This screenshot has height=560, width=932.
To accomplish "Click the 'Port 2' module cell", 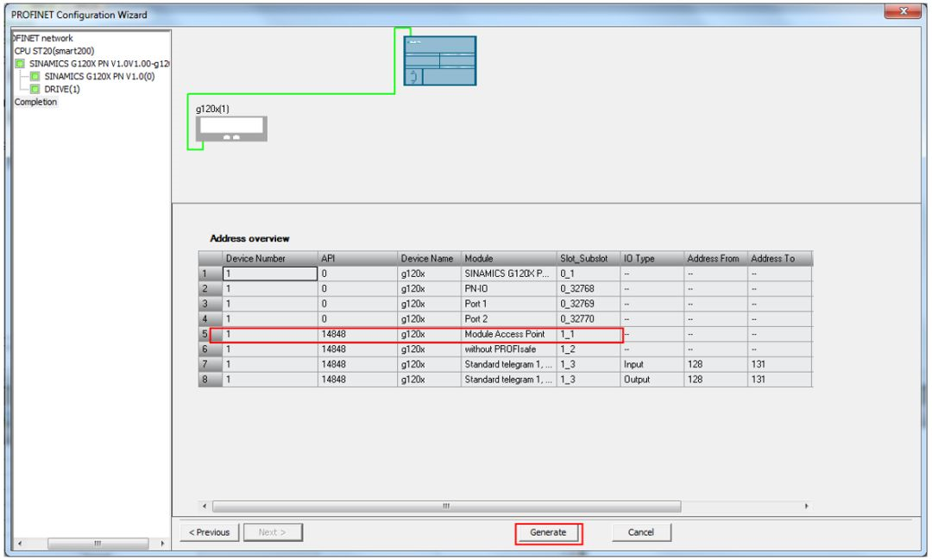I will tap(509, 319).
